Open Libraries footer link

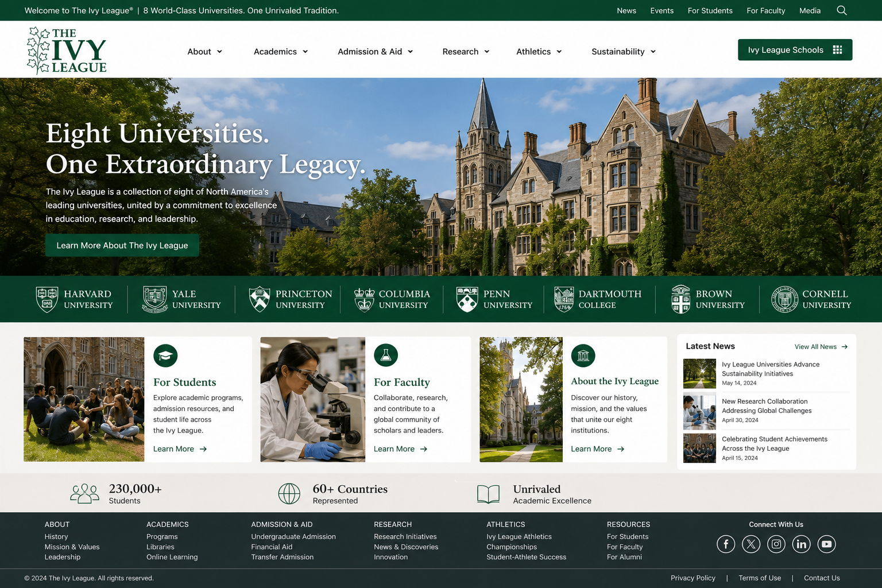[160, 547]
